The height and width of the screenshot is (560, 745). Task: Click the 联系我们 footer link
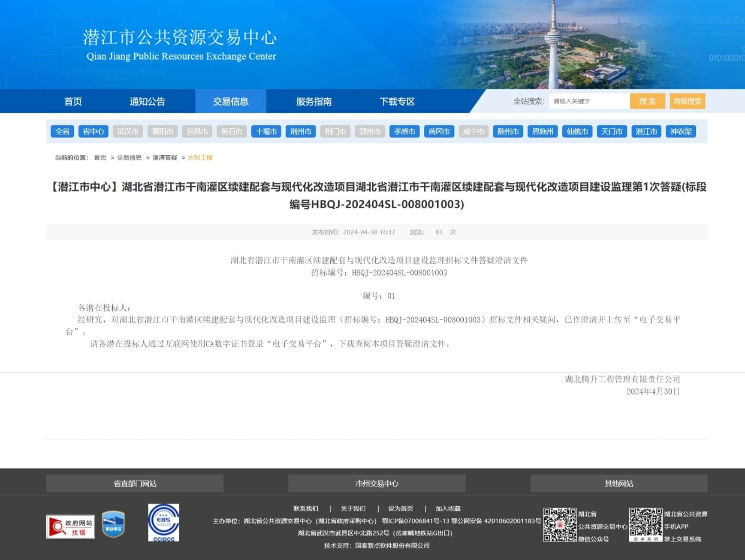tap(305, 509)
